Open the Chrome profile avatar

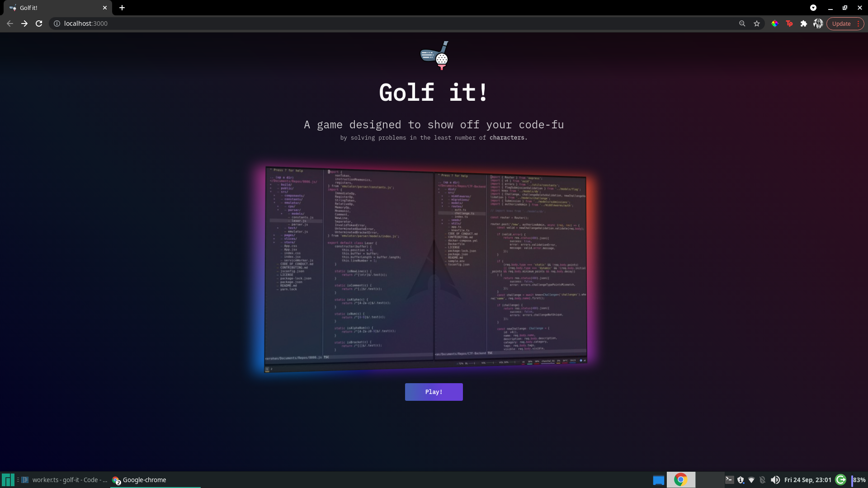pyautogui.click(x=818, y=23)
